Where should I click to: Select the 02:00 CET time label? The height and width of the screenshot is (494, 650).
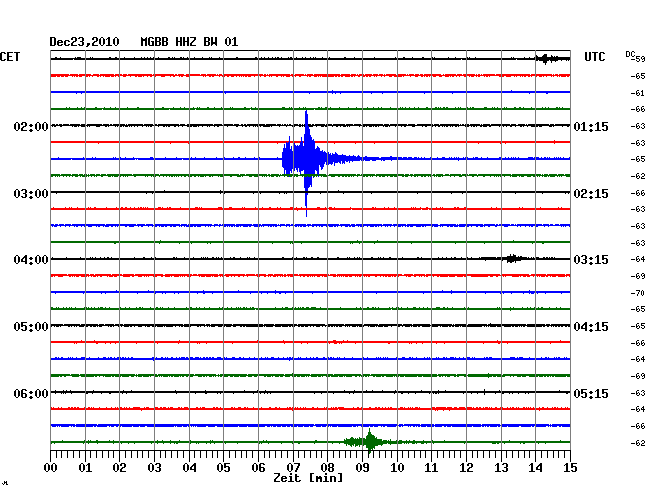pyautogui.click(x=31, y=126)
